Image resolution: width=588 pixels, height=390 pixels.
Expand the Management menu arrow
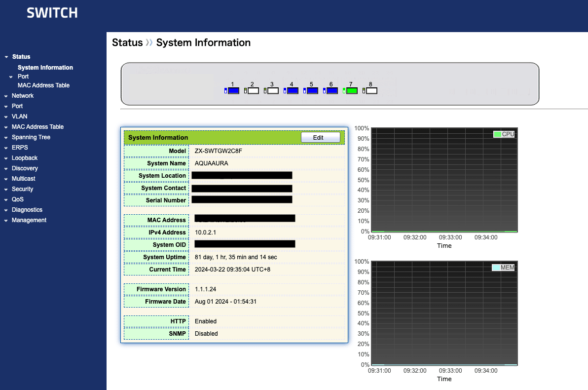coord(6,221)
